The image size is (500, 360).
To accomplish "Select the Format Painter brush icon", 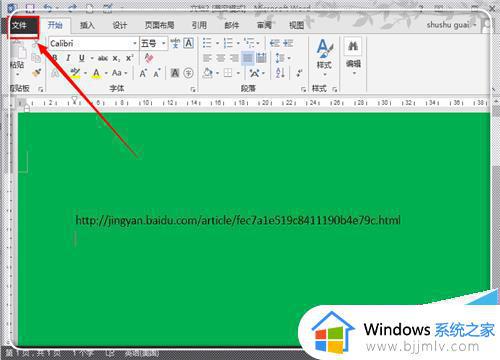I will tap(36, 73).
